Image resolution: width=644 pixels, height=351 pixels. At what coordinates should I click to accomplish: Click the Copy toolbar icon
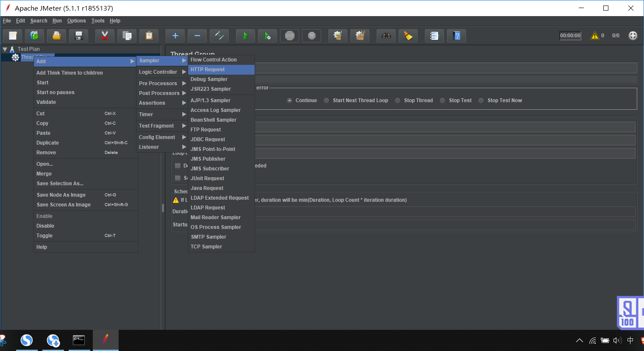pyautogui.click(x=127, y=36)
